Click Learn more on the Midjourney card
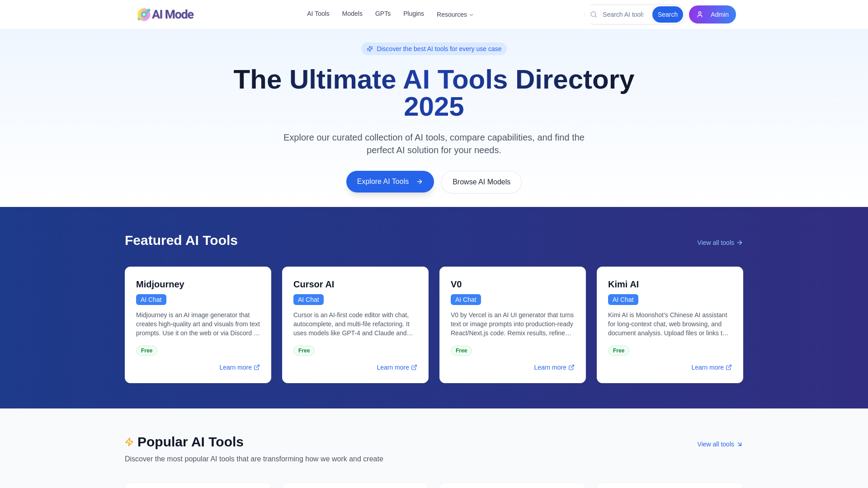 (x=240, y=367)
